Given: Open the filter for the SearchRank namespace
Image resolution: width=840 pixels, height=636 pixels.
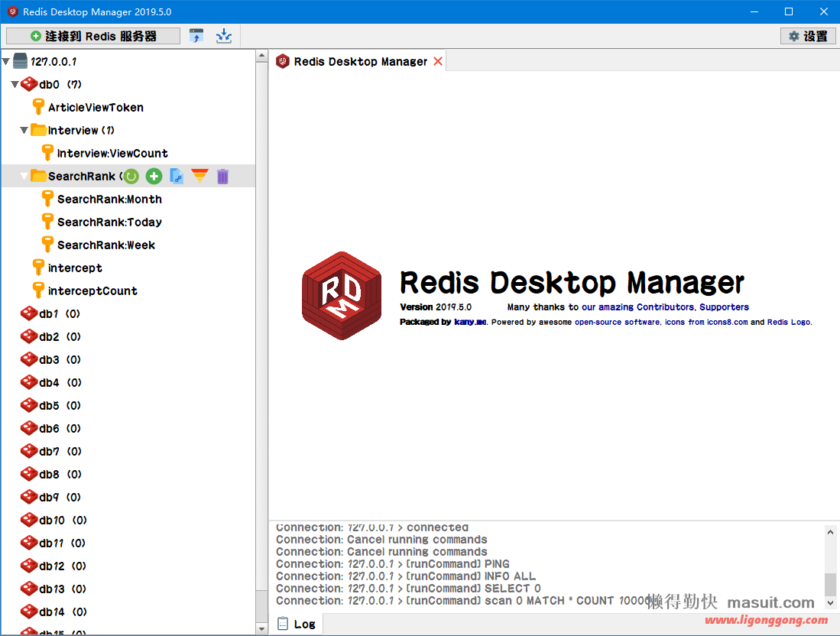Looking at the screenshot, I should [199, 177].
